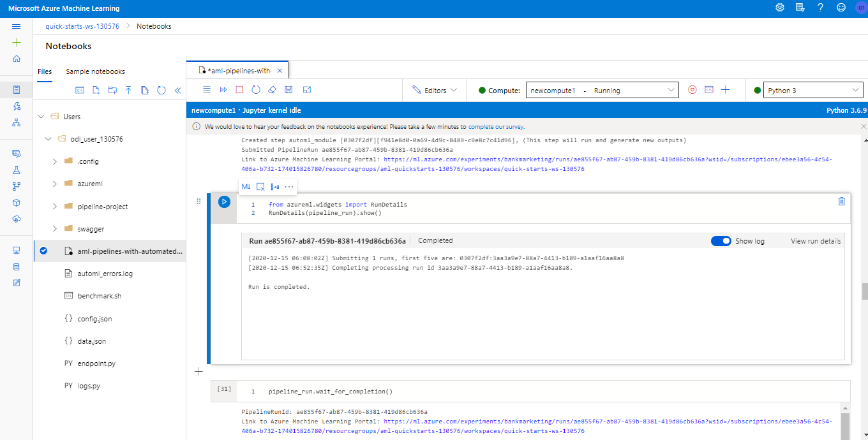Restart kernel circular arrow icon
868x440 pixels.
coord(256,90)
